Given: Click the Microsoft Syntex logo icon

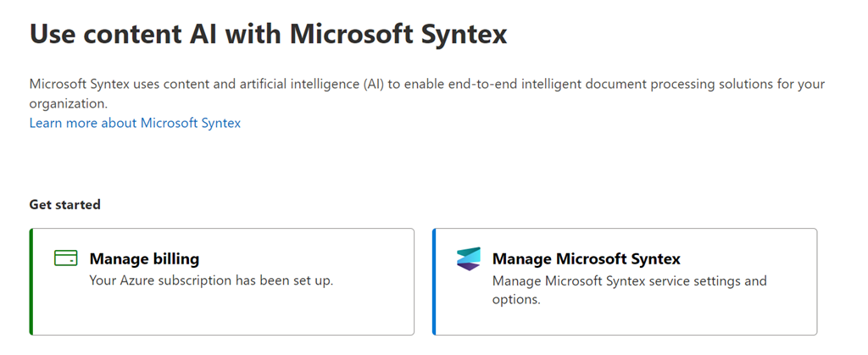Looking at the screenshot, I should 468,259.
